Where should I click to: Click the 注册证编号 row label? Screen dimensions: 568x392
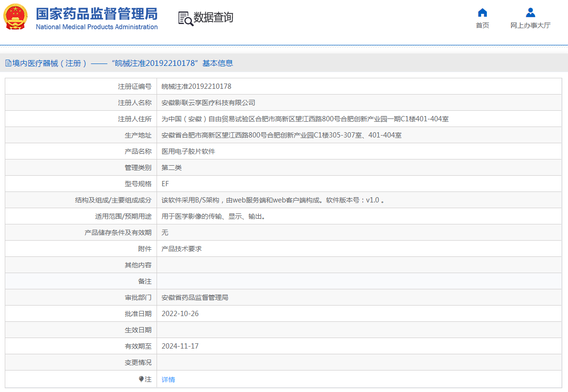(x=135, y=86)
